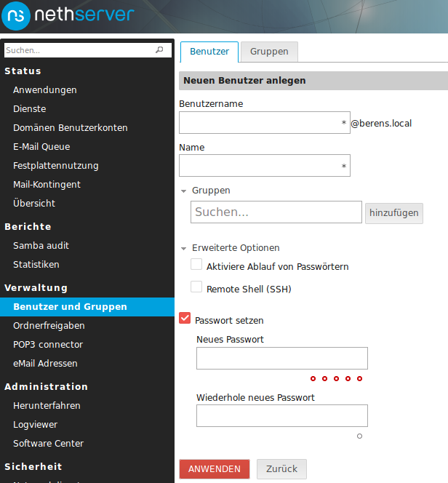Collapse the Erweiterte Optionen section
448x483 pixels.
tap(184, 248)
